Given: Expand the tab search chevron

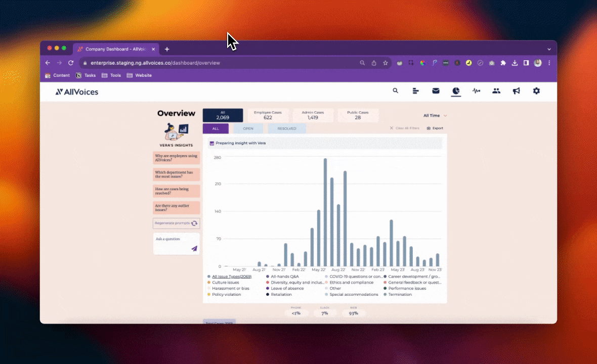Looking at the screenshot, I should [x=549, y=49].
